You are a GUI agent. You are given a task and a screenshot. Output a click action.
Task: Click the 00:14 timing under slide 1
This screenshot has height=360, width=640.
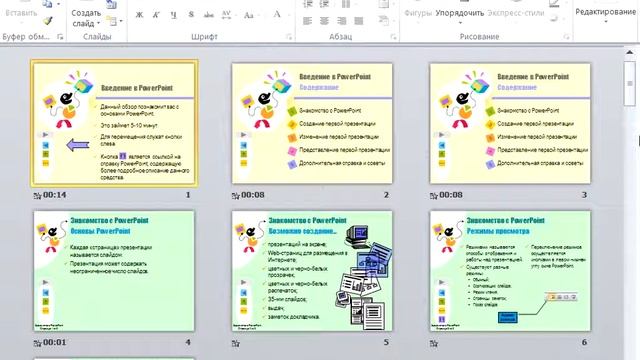(55, 195)
